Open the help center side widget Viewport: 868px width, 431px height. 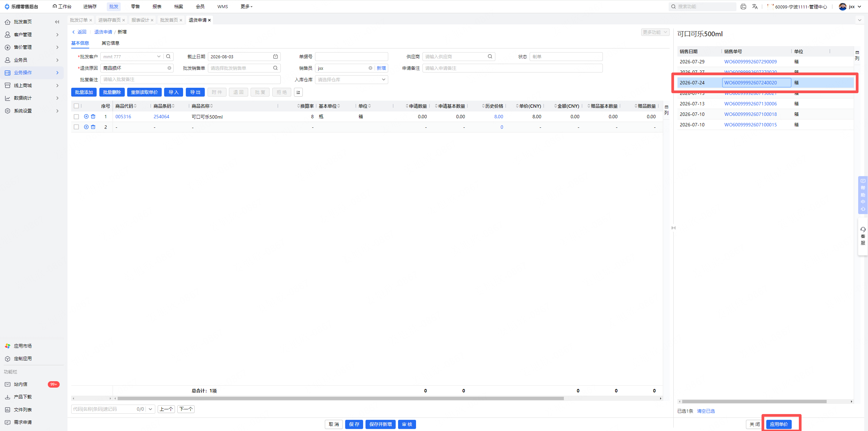click(x=863, y=195)
